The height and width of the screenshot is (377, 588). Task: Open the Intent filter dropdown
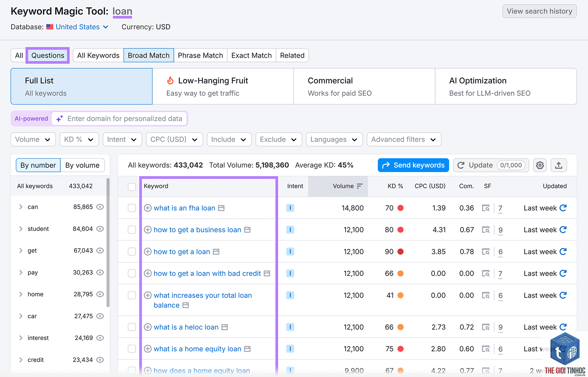[x=122, y=139]
